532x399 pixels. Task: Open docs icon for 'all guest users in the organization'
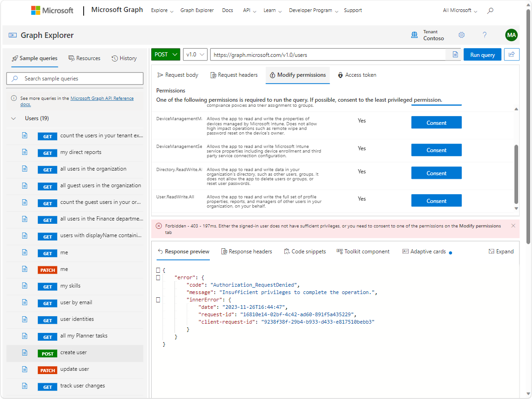pos(25,185)
